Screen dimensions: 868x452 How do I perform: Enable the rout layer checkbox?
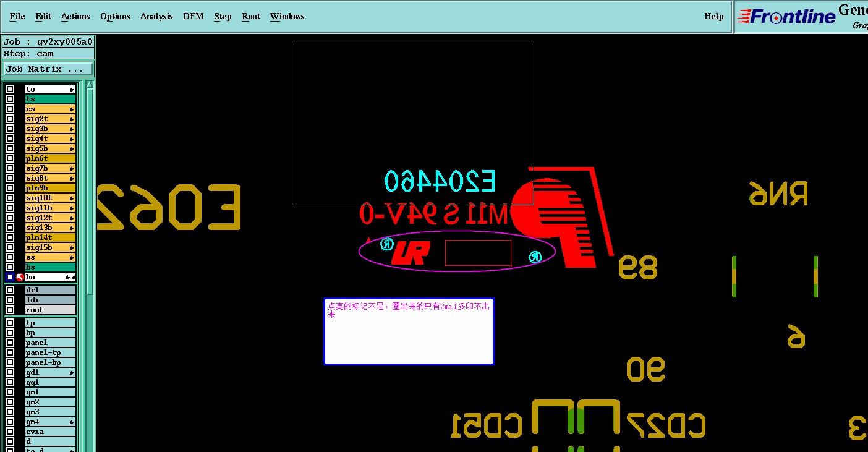pos(10,309)
